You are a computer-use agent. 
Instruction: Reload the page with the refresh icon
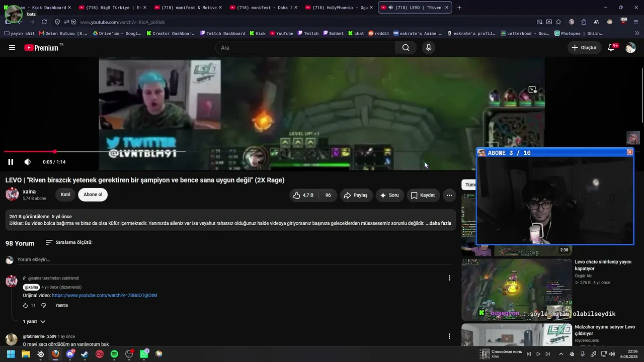(44, 22)
